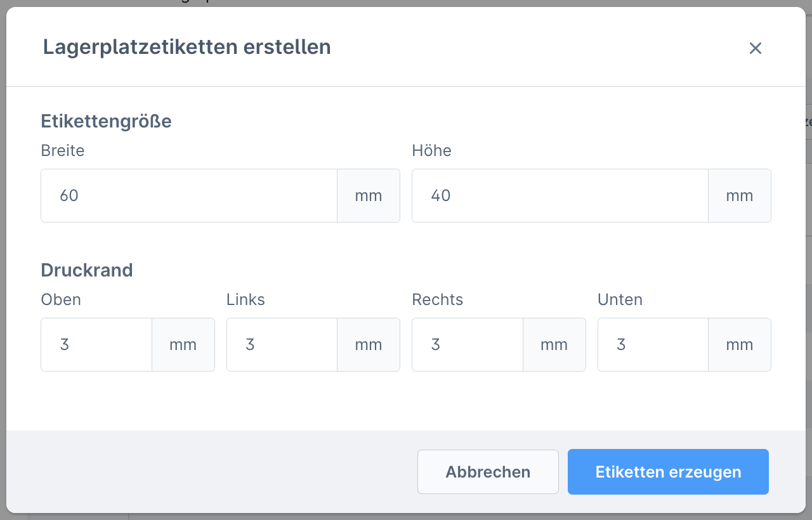Click the mm unit beside Links field
812x520 pixels.
369,344
